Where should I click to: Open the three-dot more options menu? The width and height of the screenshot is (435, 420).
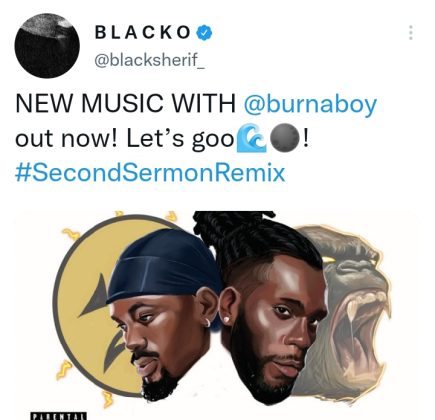click(x=411, y=33)
